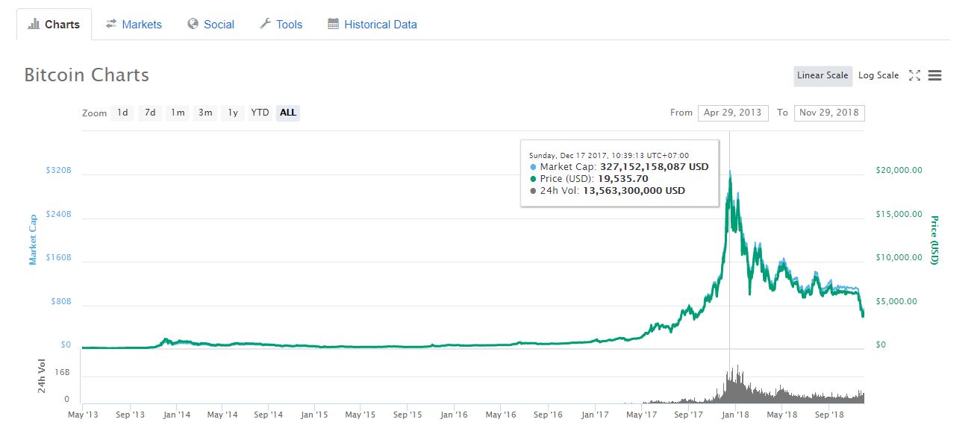Click the $320B market cap label
The image size is (980, 425).
point(58,170)
